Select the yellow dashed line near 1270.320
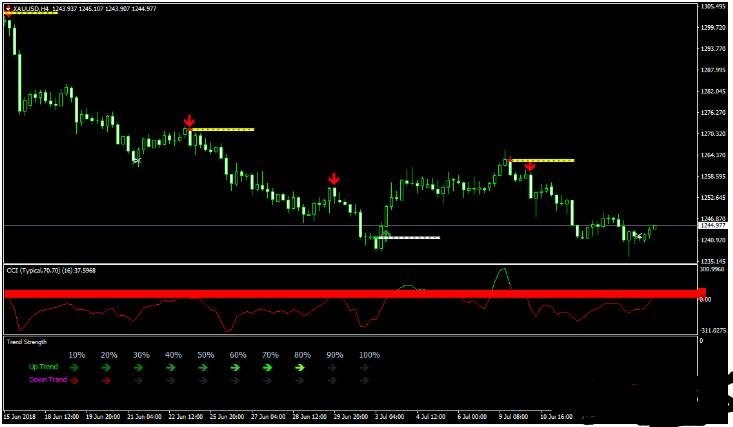 [223, 130]
